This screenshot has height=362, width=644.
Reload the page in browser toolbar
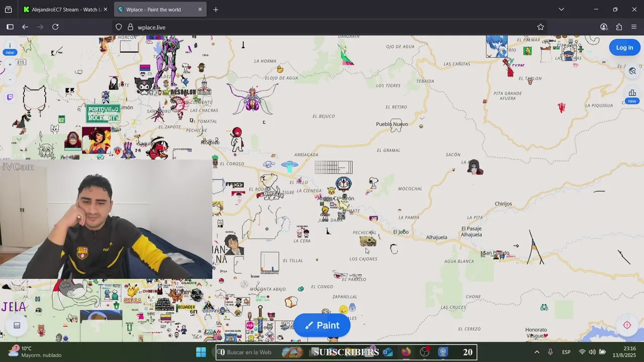(55, 27)
